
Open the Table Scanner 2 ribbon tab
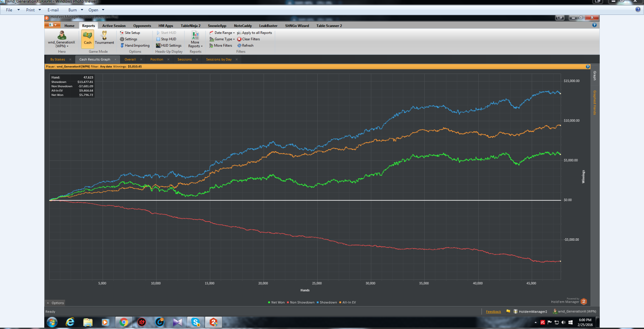click(329, 26)
